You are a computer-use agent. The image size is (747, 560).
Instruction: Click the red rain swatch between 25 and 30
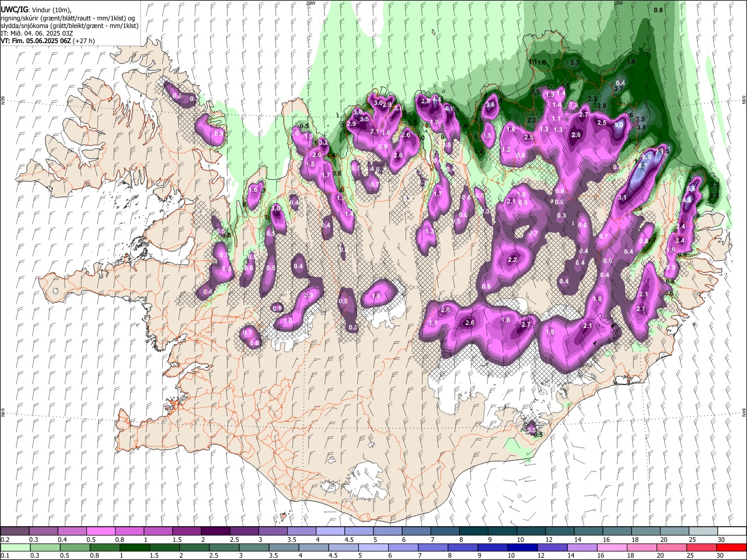pos(702,548)
